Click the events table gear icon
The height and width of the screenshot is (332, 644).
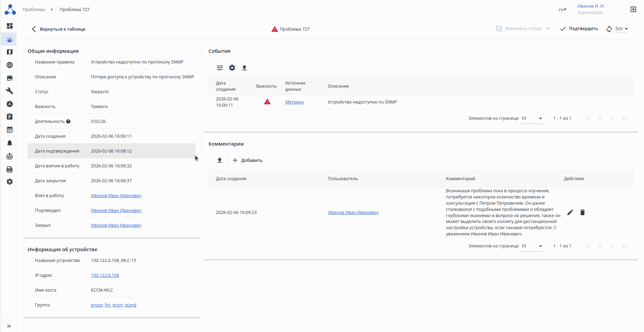(x=232, y=68)
